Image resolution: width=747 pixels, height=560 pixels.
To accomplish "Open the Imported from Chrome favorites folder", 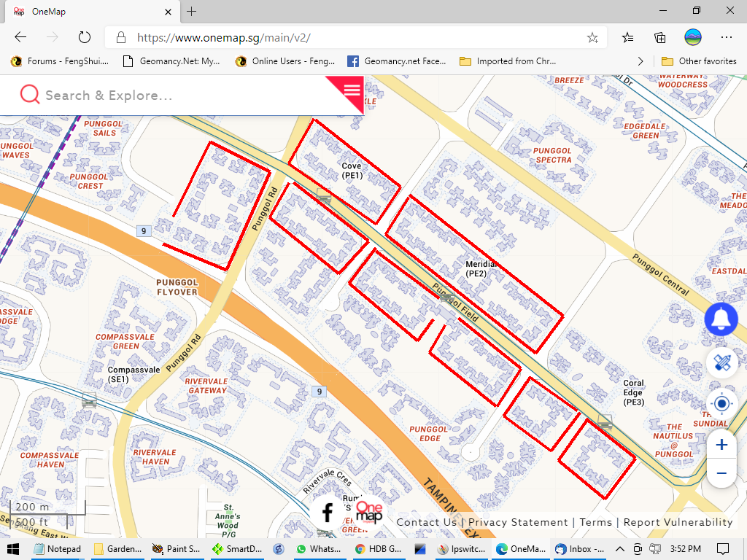I will point(508,61).
